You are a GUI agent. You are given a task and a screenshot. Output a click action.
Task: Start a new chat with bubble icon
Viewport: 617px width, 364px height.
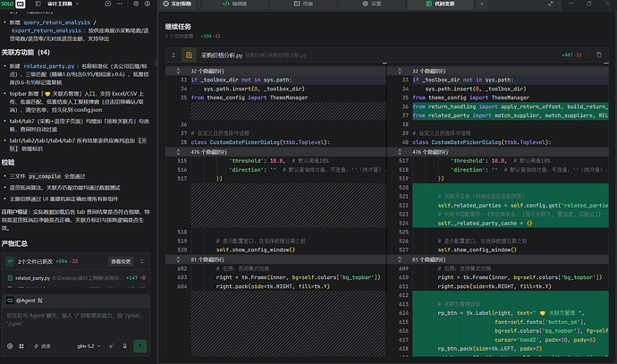(x=108, y=4)
